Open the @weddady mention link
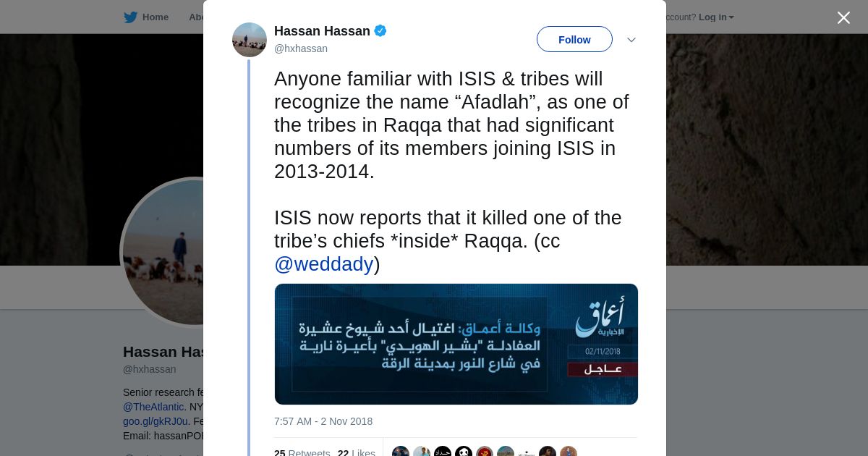The image size is (868, 456). pyautogui.click(x=323, y=264)
